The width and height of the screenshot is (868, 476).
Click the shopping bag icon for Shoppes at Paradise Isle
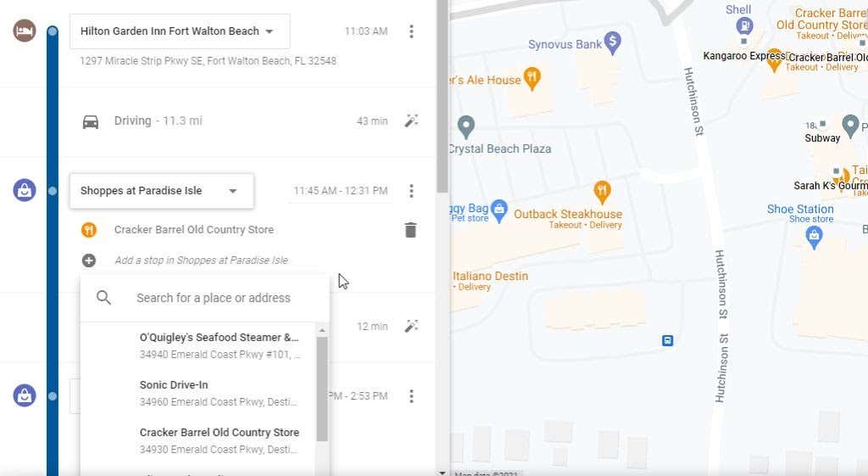25,190
